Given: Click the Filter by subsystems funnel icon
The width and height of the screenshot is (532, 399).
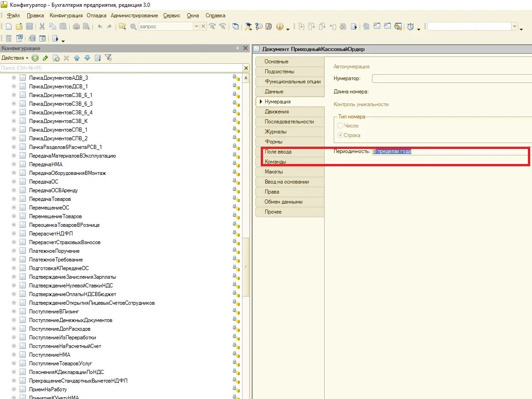Looking at the screenshot, I should (x=108, y=58).
